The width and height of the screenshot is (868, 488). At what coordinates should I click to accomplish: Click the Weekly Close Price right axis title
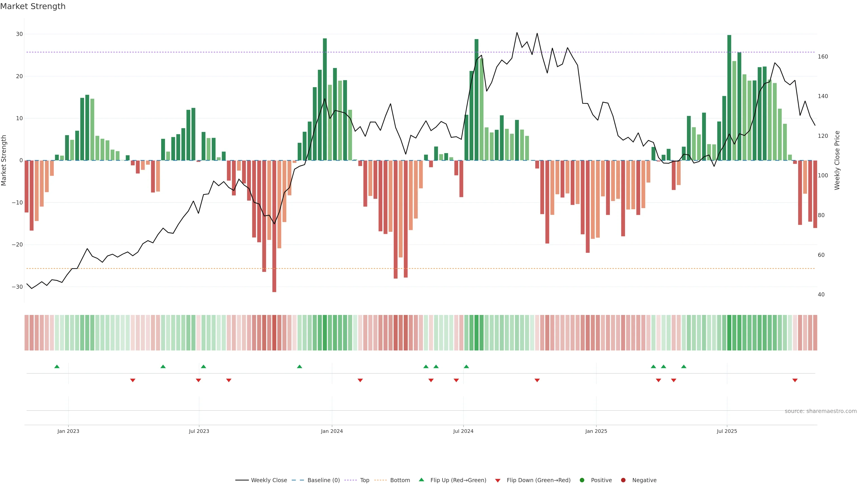point(837,160)
